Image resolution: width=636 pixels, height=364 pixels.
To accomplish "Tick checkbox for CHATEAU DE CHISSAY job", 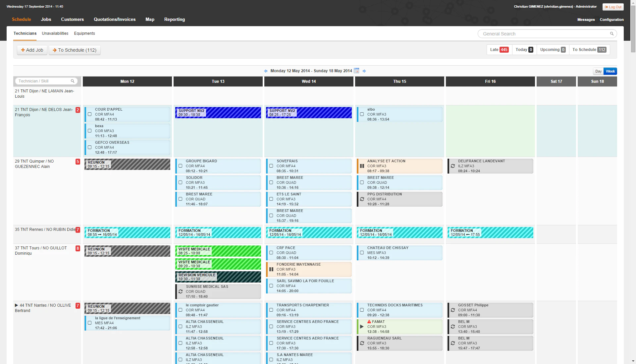I will (x=362, y=253).
